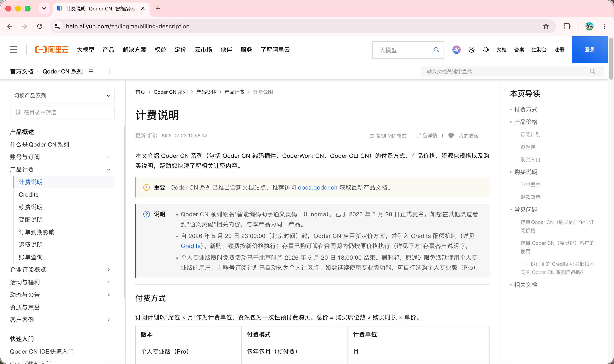This screenshot has height=364, width=614.
Task: Jump to 退款政策 in 本页导读
Action: click(x=530, y=197)
